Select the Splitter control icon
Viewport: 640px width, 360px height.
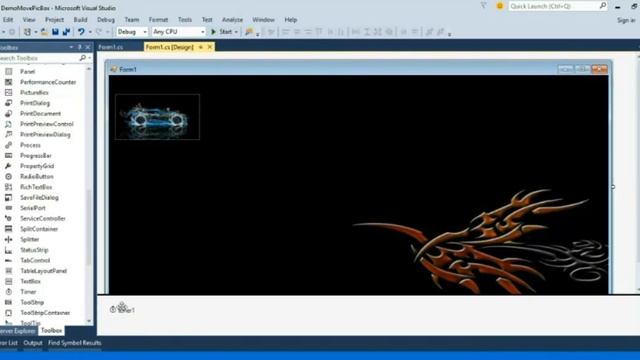pyautogui.click(x=9, y=239)
